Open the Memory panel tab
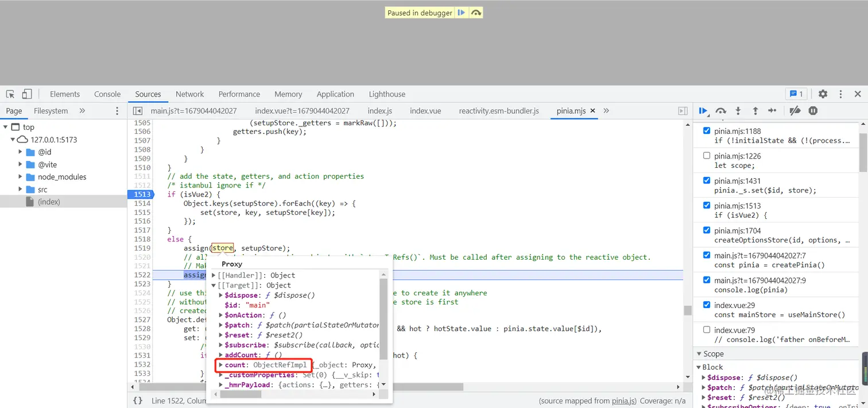Viewport: 868px width, 408px height. [x=288, y=94]
